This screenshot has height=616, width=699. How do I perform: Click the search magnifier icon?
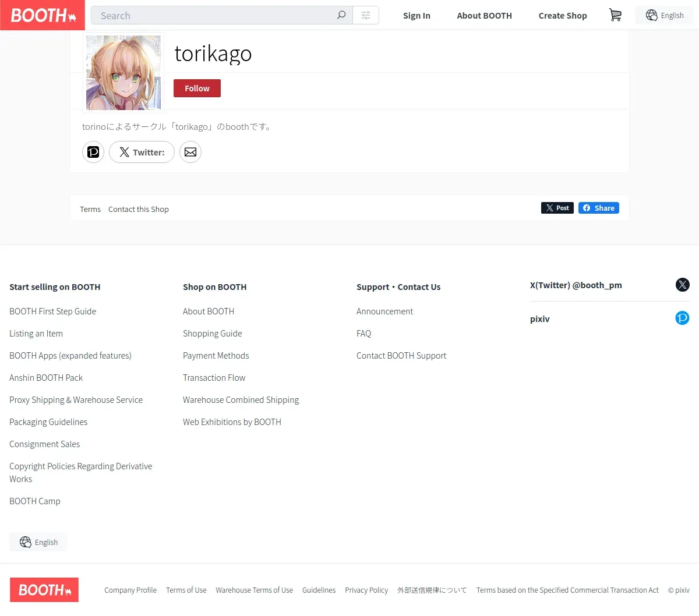[341, 15]
